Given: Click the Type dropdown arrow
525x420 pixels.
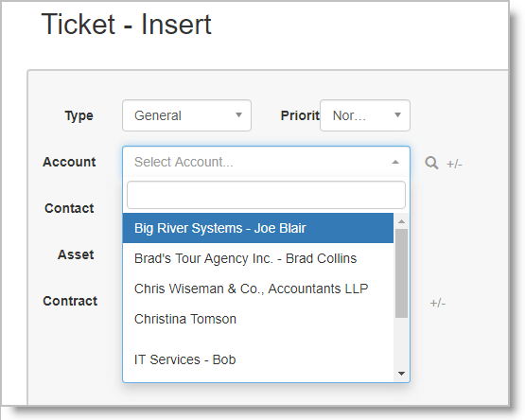Looking at the screenshot, I should pos(238,115).
